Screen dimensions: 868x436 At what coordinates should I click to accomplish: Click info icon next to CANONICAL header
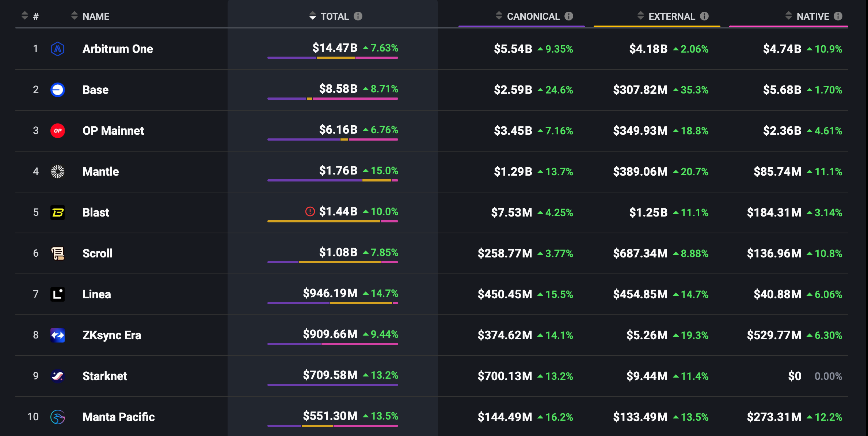tap(569, 16)
